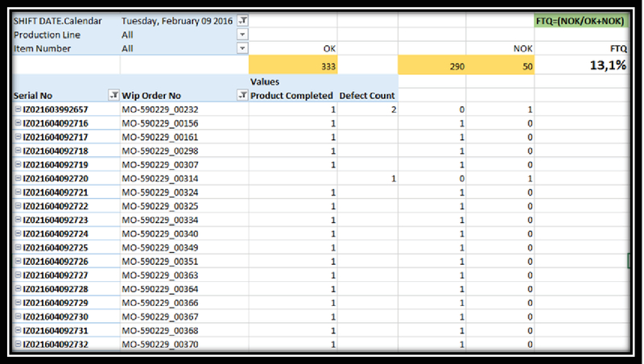
Task: Select the Defect Count column header
Action: (x=366, y=96)
